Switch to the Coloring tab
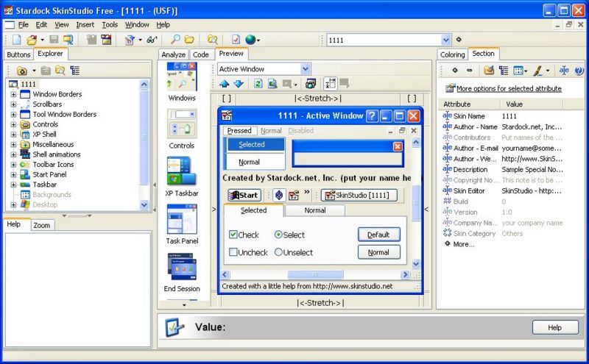Viewport: 589px width, 364px height. point(452,54)
